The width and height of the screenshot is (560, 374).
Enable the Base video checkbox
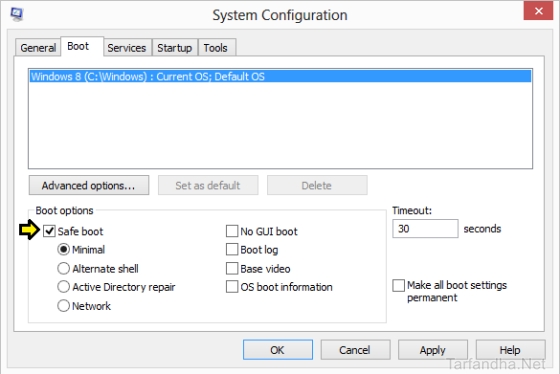tap(232, 268)
